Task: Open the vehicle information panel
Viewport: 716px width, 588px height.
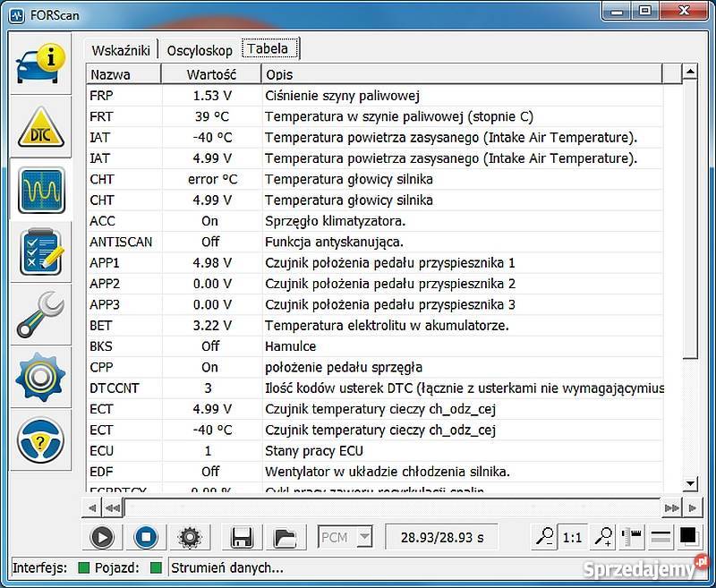Action: tap(40, 64)
